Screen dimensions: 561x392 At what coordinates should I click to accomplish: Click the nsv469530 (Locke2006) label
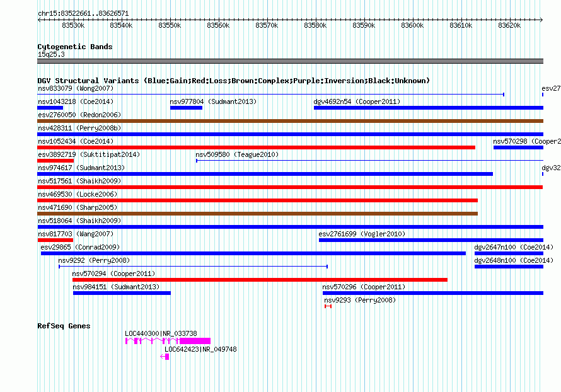tap(78, 194)
